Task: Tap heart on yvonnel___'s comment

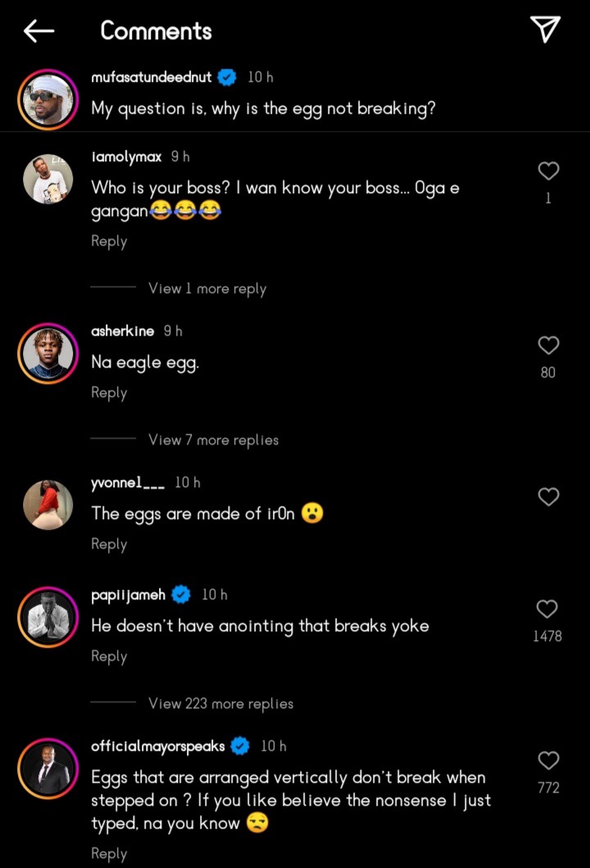Action: tap(548, 496)
